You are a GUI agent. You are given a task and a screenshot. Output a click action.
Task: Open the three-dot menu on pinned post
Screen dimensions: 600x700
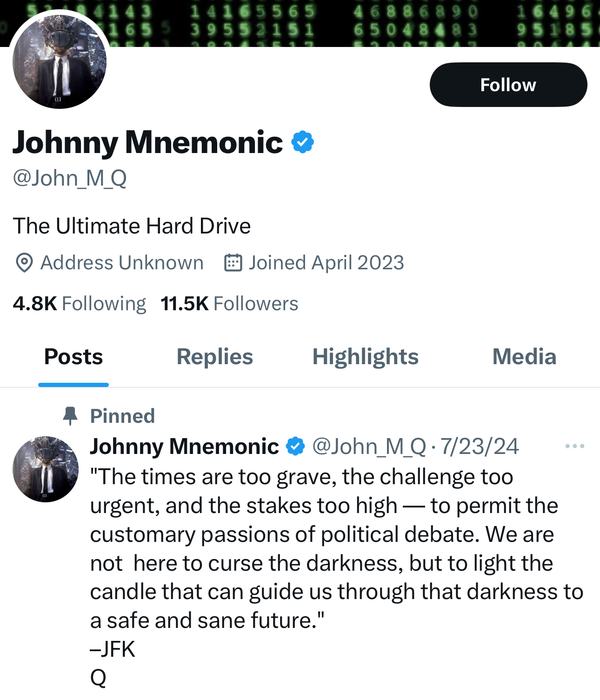point(574,447)
